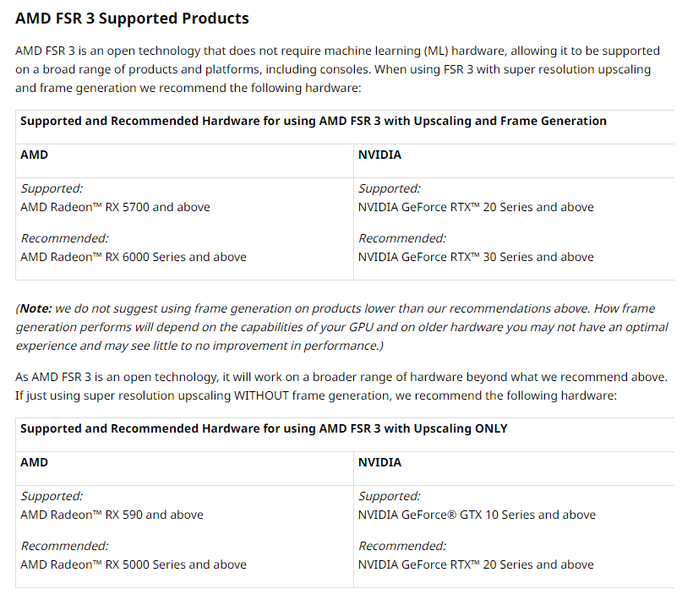
Task: Click the "Recommended:" label above RX 6000 Series
Action: (64, 239)
